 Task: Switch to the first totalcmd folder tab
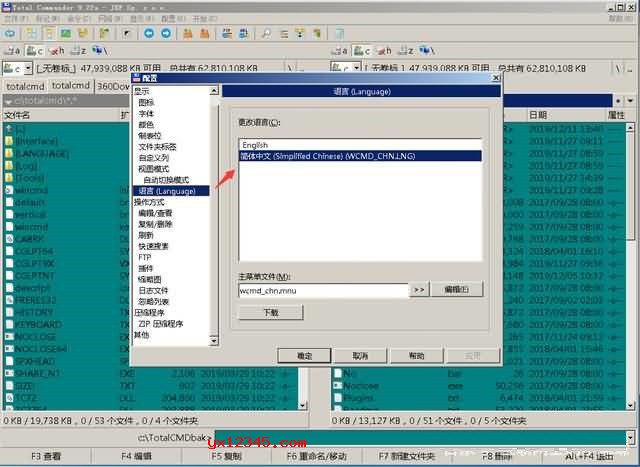(x=25, y=86)
